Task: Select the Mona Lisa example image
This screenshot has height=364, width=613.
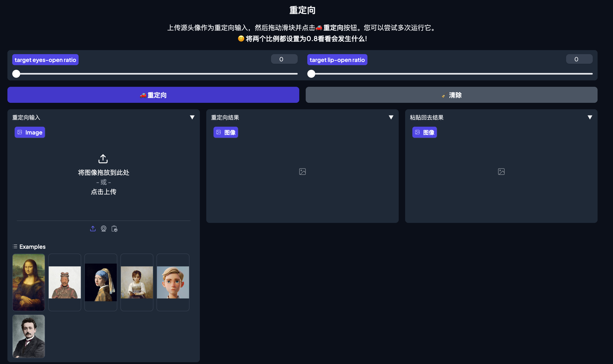Action: click(29, 282)
